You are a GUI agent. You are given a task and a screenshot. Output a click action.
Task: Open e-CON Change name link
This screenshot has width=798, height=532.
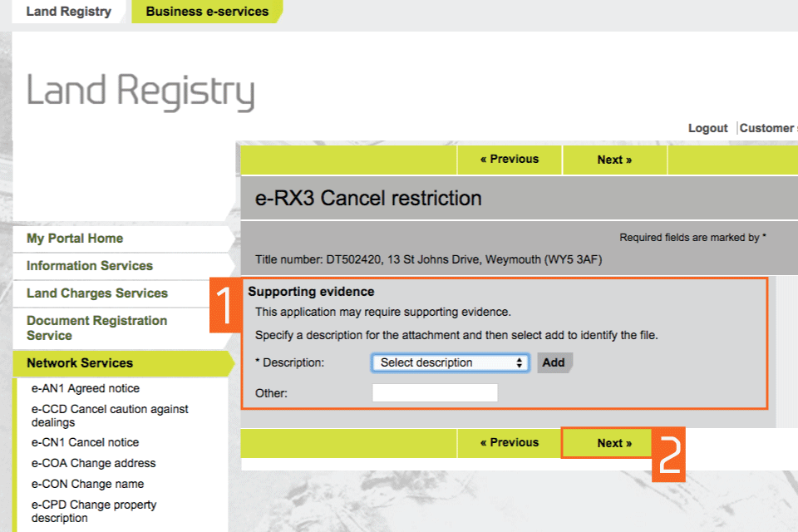click(x=87, y=484)
